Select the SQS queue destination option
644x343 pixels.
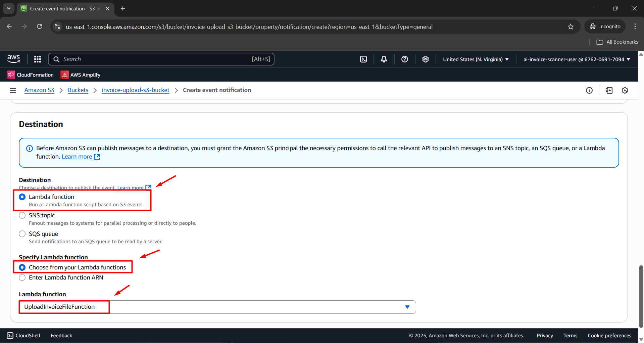click(x=22, y=234)
